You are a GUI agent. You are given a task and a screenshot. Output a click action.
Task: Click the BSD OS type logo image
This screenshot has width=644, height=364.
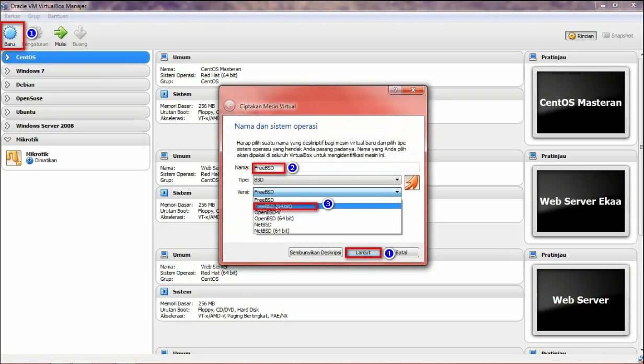412,182
